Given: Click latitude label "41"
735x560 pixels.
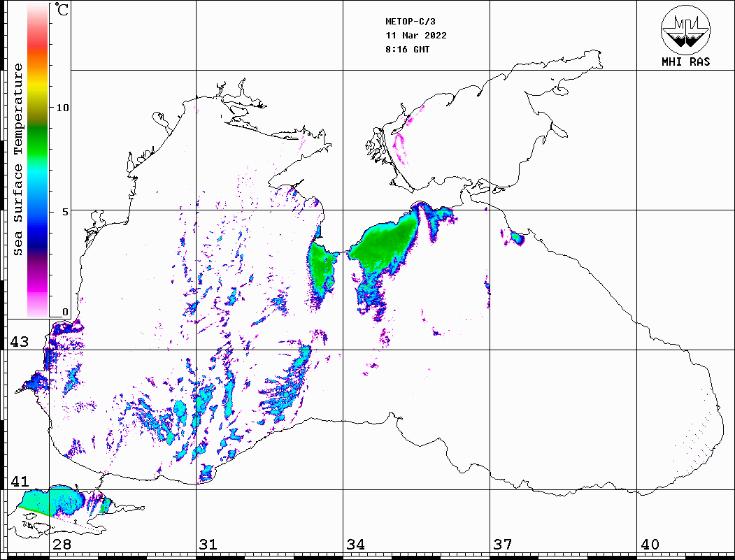Looking at the screenshot, I should tap(19, 481).
